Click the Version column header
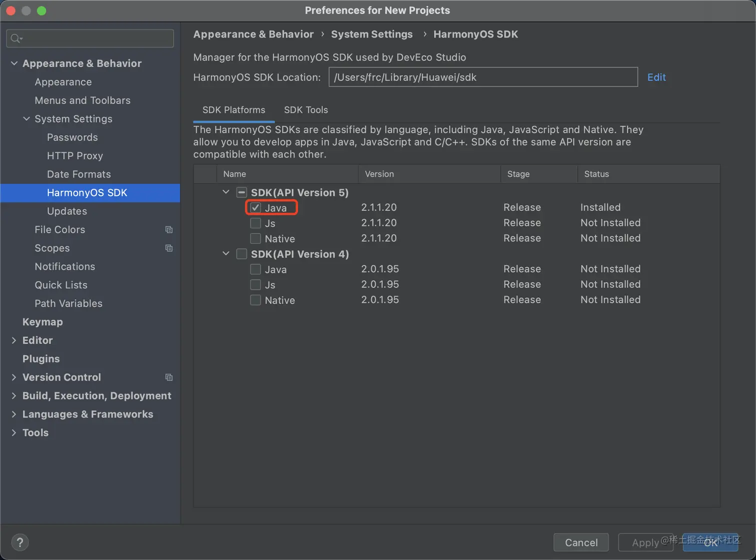Viewport: 756px width, 560px height. [x=429, y=174]
